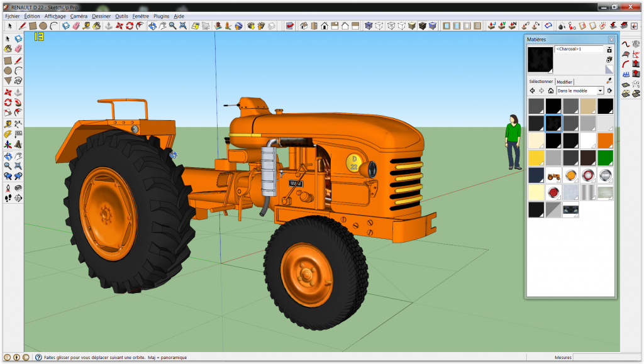Click the Previous view icon

pyautogui.click(x=8, y=176)
